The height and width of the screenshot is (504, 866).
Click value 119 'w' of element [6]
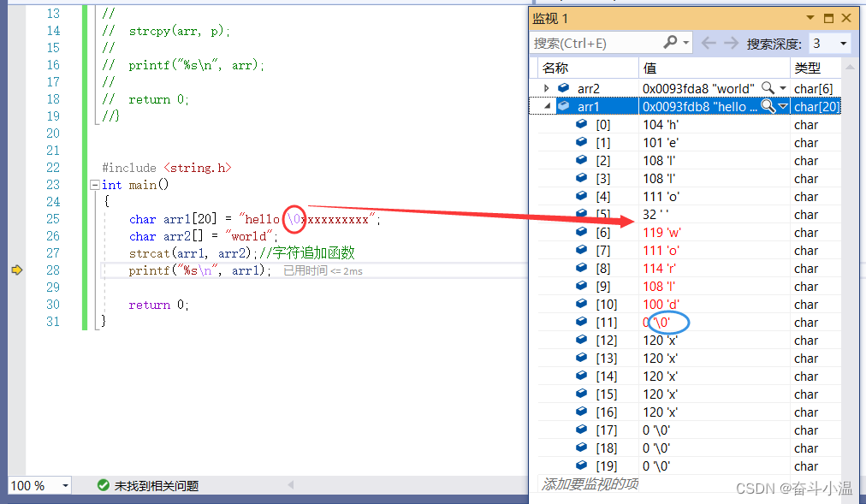click(661, 233)
